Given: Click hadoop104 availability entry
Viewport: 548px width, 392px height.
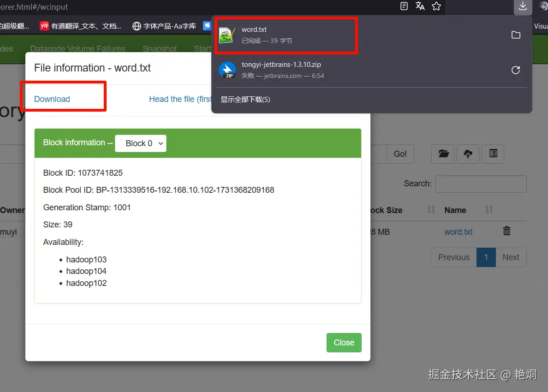Looking at the screenshot, I should point(86,271).
